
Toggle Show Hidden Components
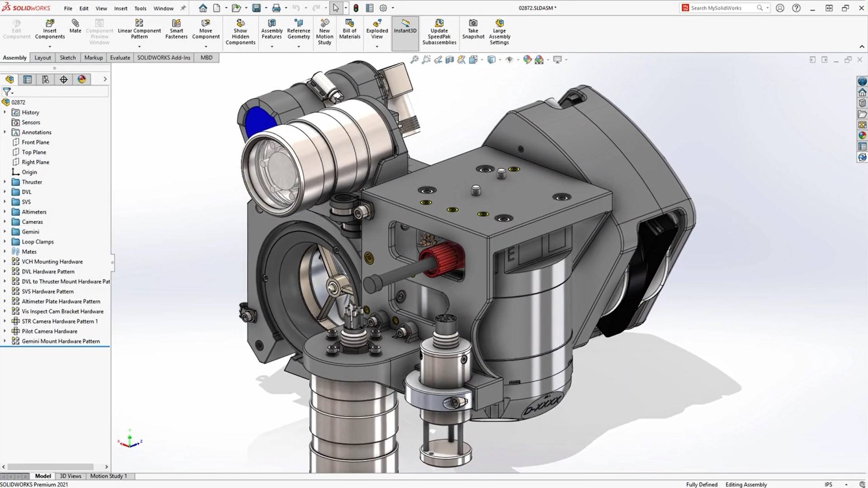coord(240,32)
